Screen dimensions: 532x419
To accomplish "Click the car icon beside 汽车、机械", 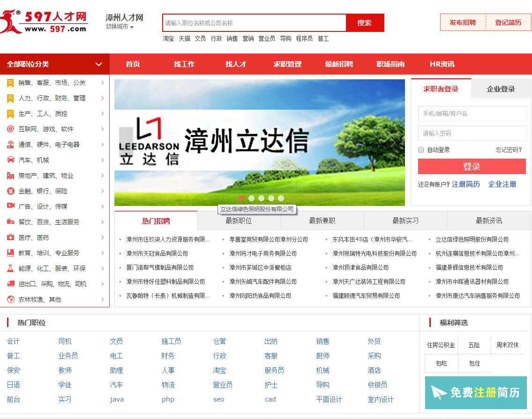I will (x=10, y=160).
